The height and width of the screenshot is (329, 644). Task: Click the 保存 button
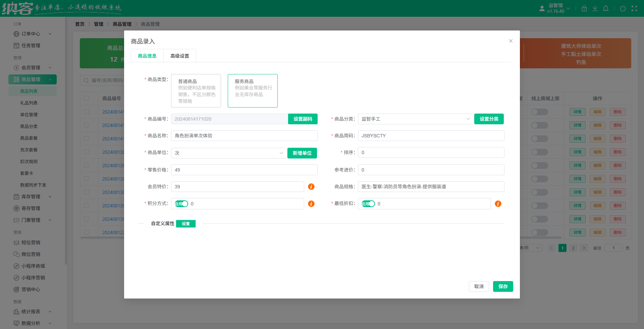point(503,286)
